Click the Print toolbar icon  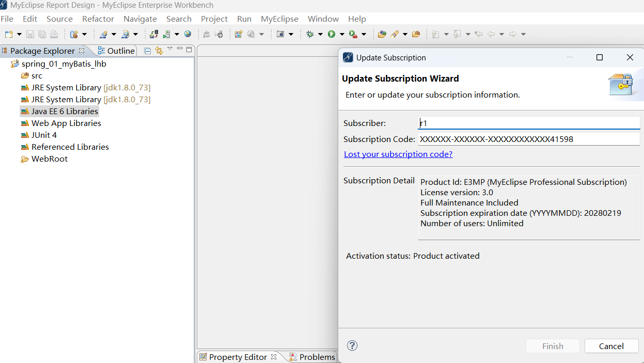click(x=54, y=34)
